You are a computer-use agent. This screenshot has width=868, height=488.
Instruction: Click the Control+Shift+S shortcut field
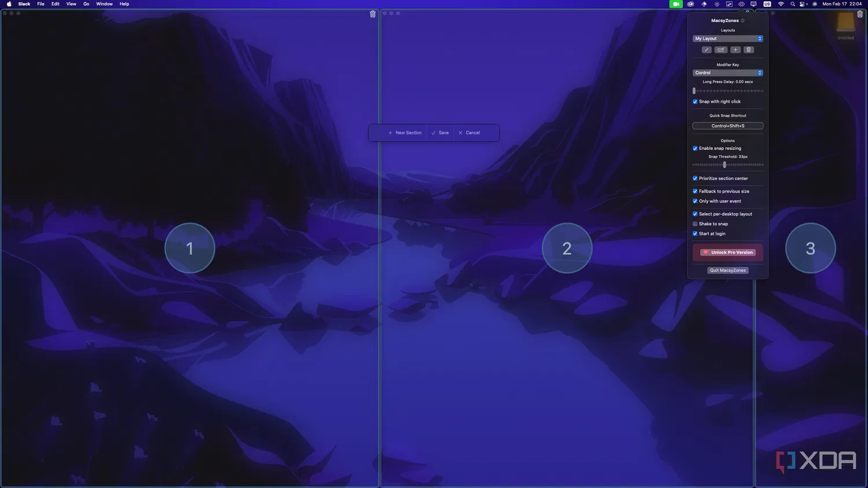[728, 126]
